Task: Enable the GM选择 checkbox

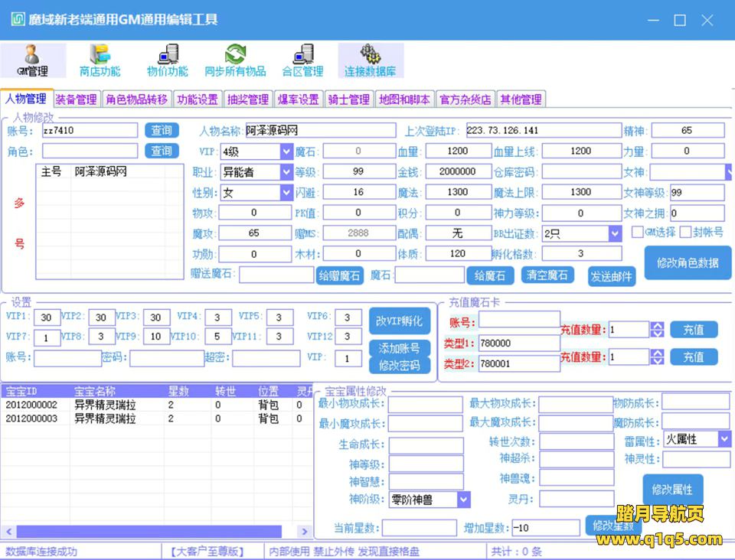Action: [x=637, y=232]
